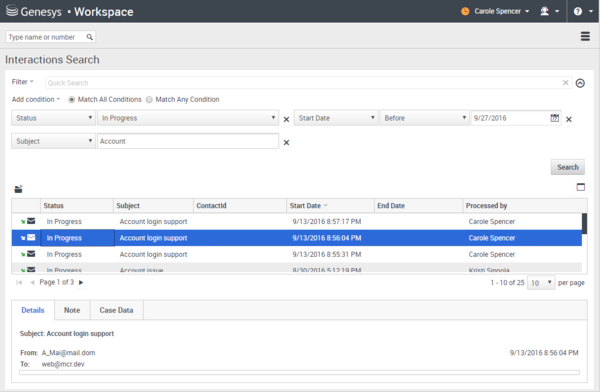Click email icon in the 8:55:31 PM row
The image size is (600, 392).
coord(31,254)
